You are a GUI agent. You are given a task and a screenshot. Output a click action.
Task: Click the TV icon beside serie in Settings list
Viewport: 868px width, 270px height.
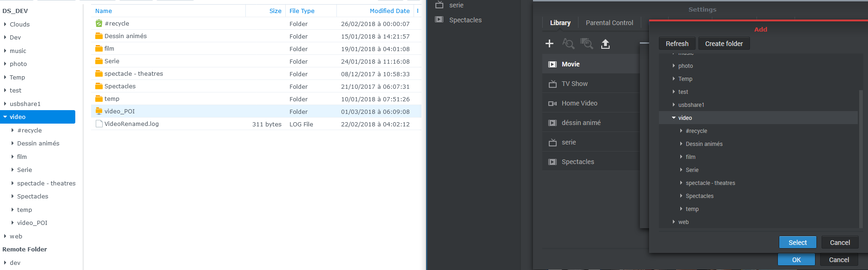552,143
